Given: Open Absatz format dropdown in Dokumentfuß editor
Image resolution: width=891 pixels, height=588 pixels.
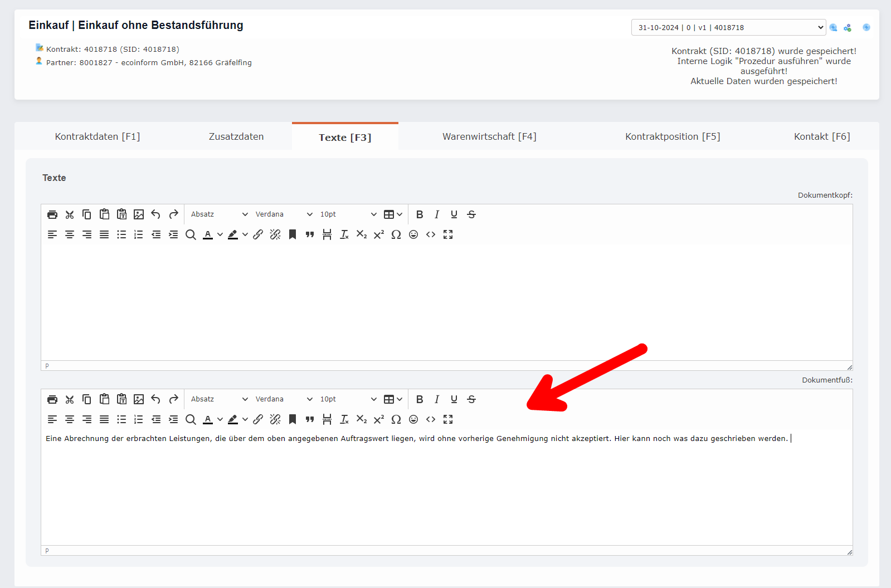Looking at the screenshot, I should coord(219,399).
